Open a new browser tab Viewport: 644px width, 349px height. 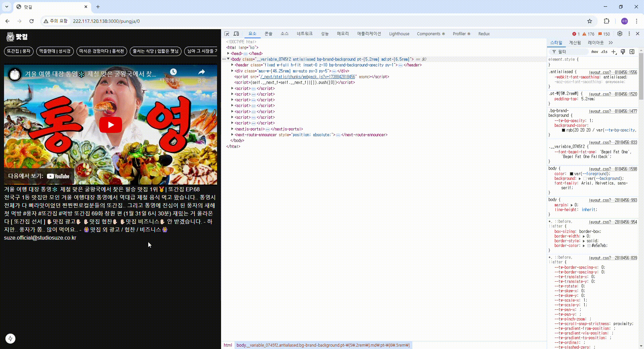tap(98, 7)
